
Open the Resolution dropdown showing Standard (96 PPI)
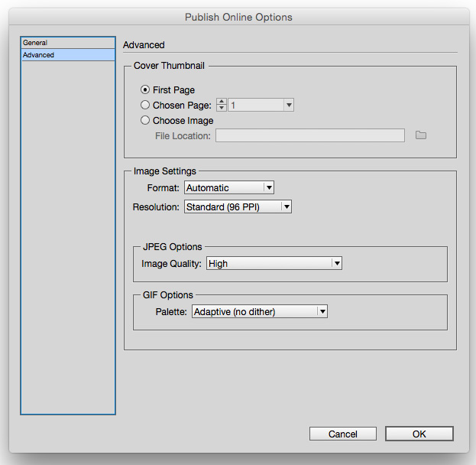click(238, 206)
